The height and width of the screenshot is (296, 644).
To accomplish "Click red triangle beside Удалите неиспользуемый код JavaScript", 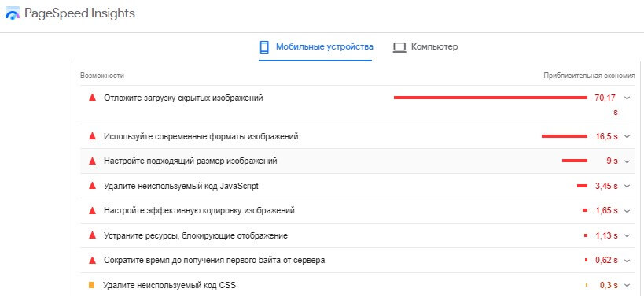I will tap(93, 186).
